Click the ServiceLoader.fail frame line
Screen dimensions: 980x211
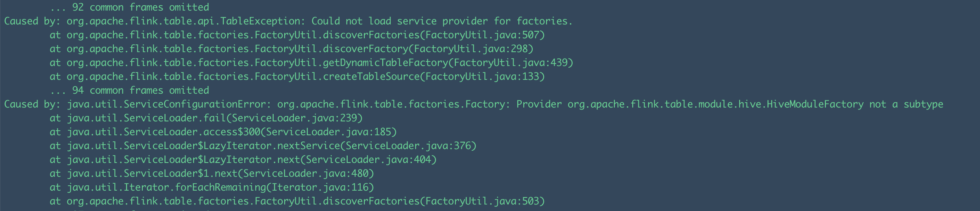[206, 118]
